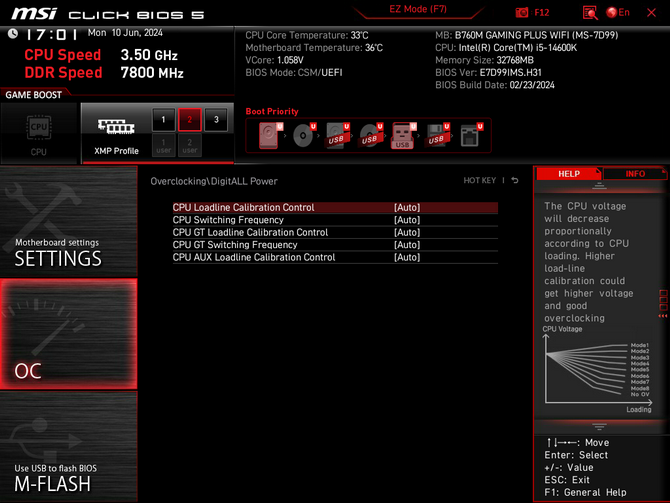Select XMP user profile 1

tap(163, 145)
